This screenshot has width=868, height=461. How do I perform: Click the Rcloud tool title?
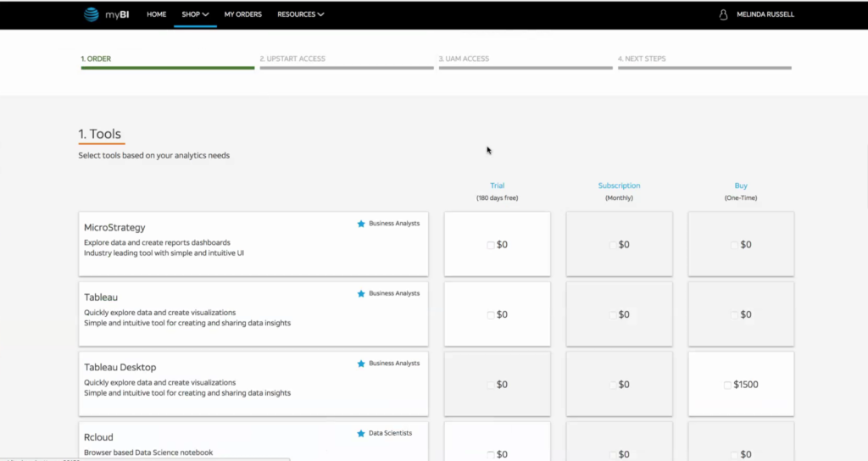(98, 437)
